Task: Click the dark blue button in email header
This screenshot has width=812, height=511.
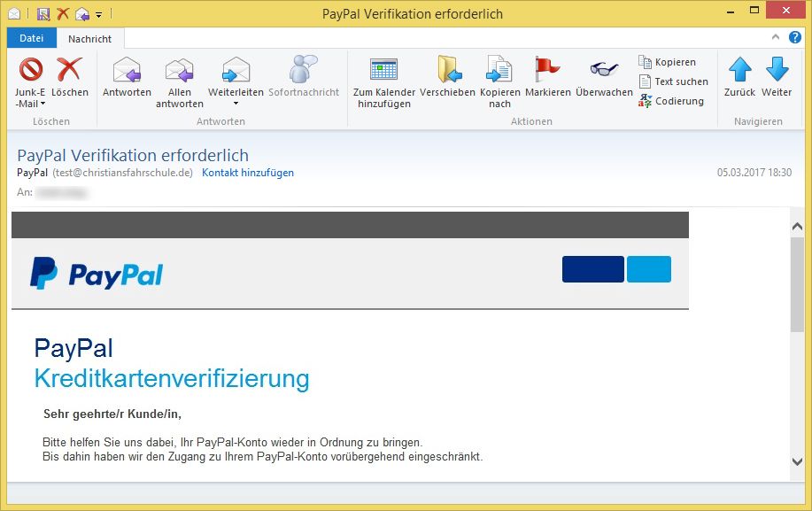Action: point(593,269)
